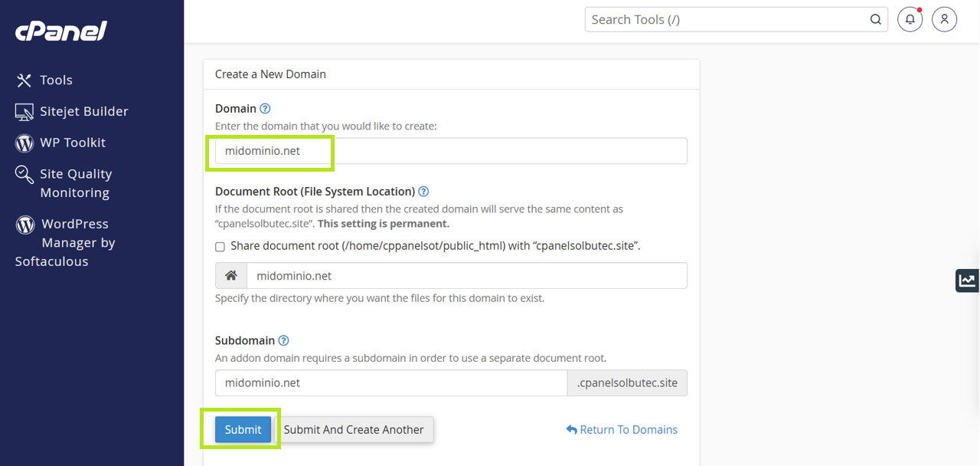Open WP Toolkit in sidebar
The image size is (980, 466).
(73, 143)
